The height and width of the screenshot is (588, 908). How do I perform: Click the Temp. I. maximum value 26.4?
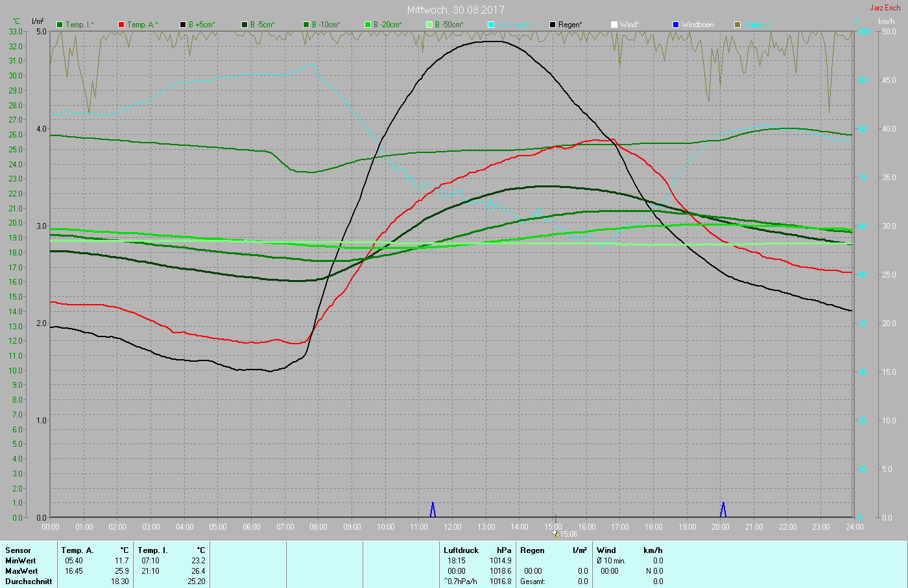[198, 571]
